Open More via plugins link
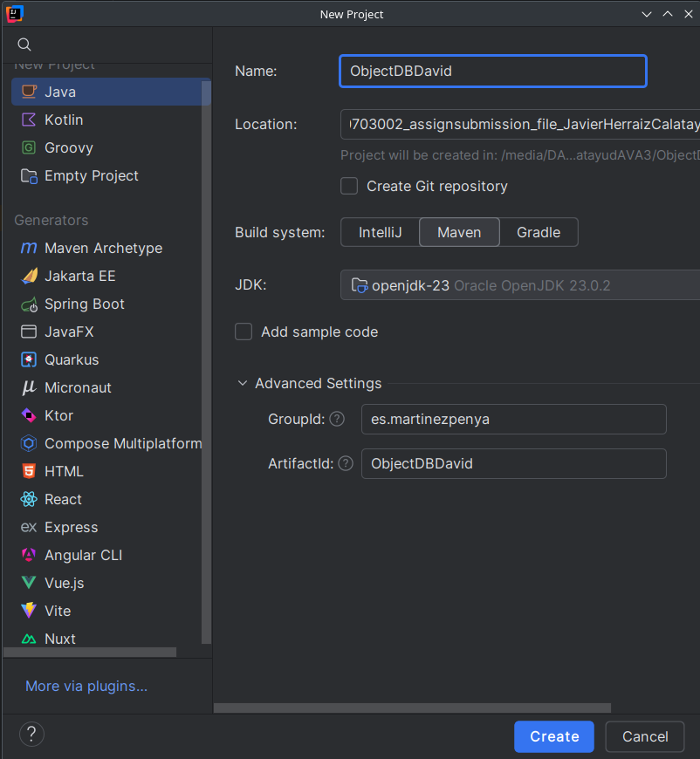Screen dimensions: 700x759 (x=86, y=686)
